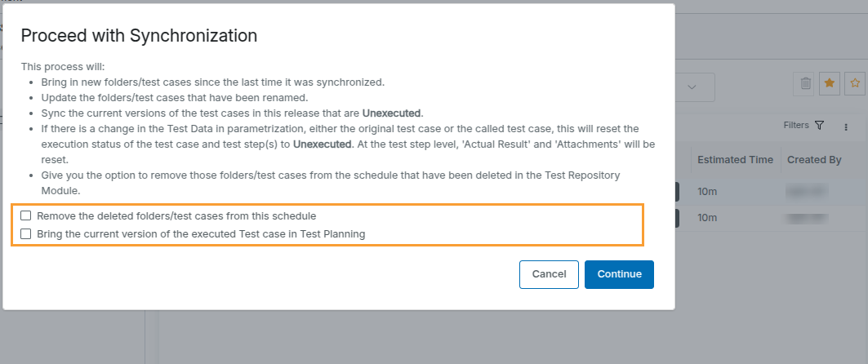Click the Estimated Time column header
868x364 pixels.
(734, 160)
